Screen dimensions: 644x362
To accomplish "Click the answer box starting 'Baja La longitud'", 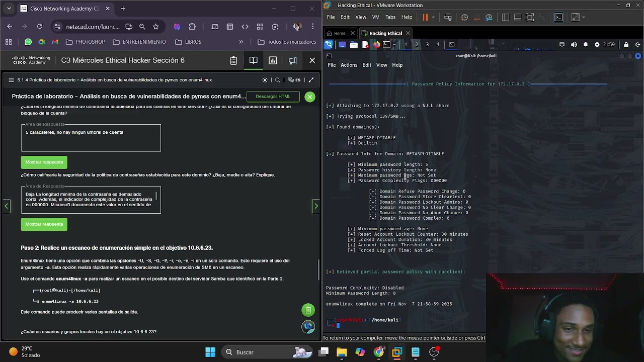I will tap(91, 200).
